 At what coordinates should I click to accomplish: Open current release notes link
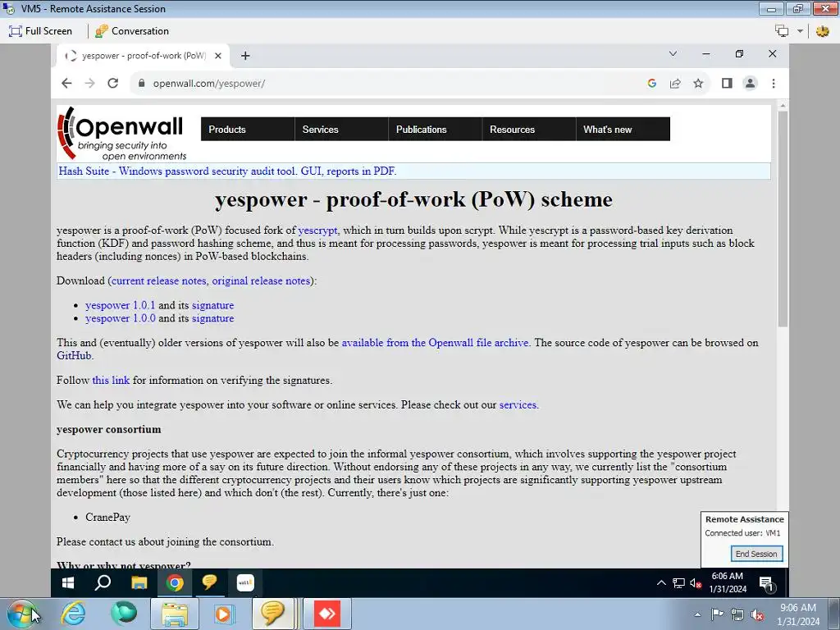click(158, 281)
